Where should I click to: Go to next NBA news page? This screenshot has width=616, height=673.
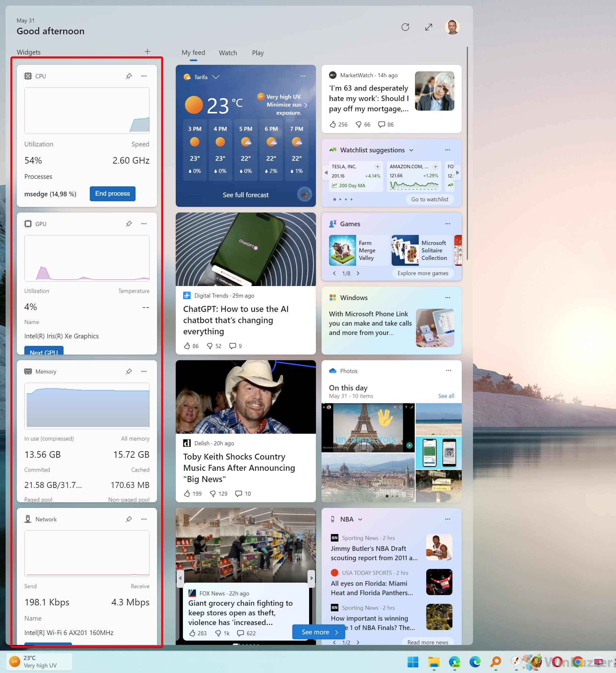pos(358,642)
